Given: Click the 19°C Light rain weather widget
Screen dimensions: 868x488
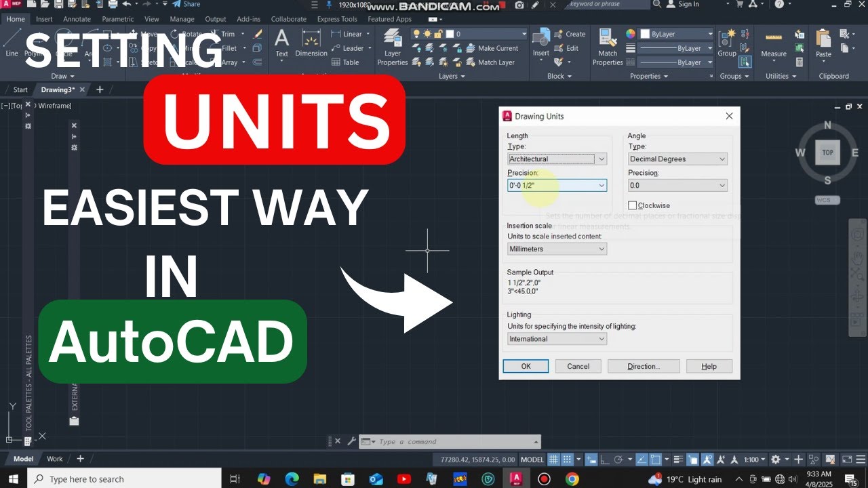Looking at the screenshot, I should (686, 479).
